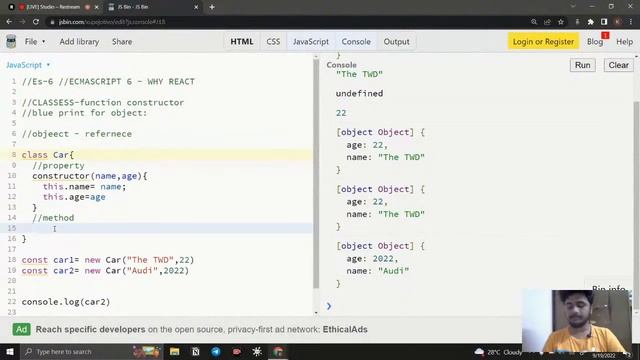
Task: Click 'constructor(name,age){' code line
Action: tap(90, 176)
